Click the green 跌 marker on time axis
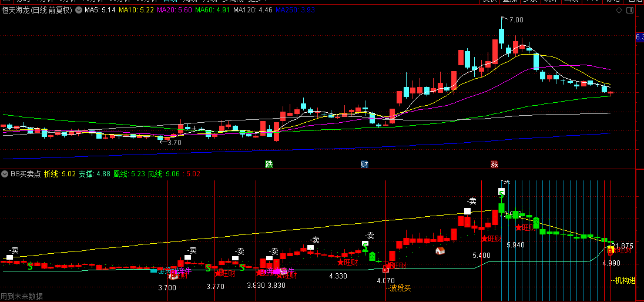This screenshot has height=302, width=644. [269, 165]
